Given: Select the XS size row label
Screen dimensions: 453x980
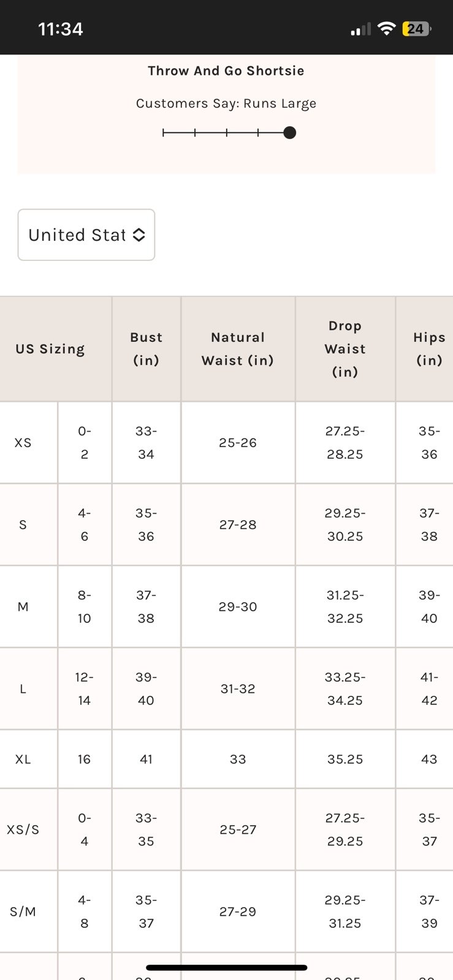Looking at the screenshot, I should point(23,443).
